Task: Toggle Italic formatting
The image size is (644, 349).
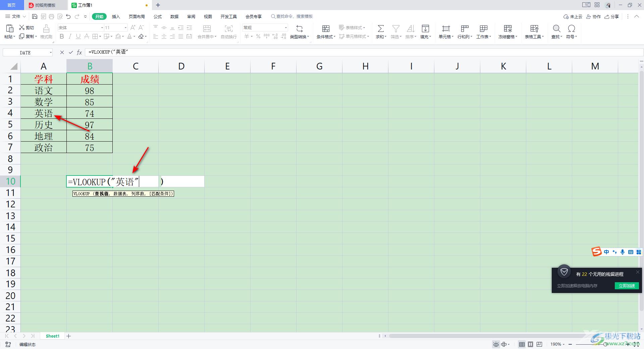Action: [x=70, y=36]
